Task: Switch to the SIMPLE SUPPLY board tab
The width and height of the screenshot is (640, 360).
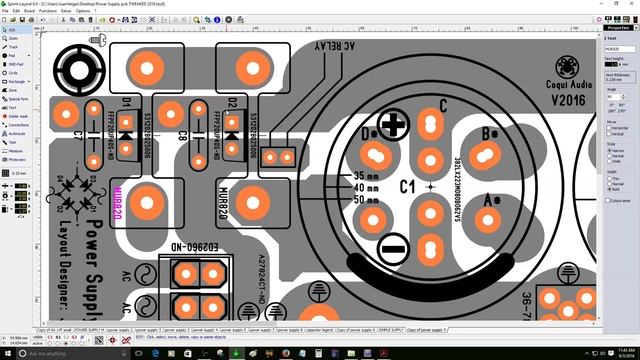Action: tap(391, 330)
